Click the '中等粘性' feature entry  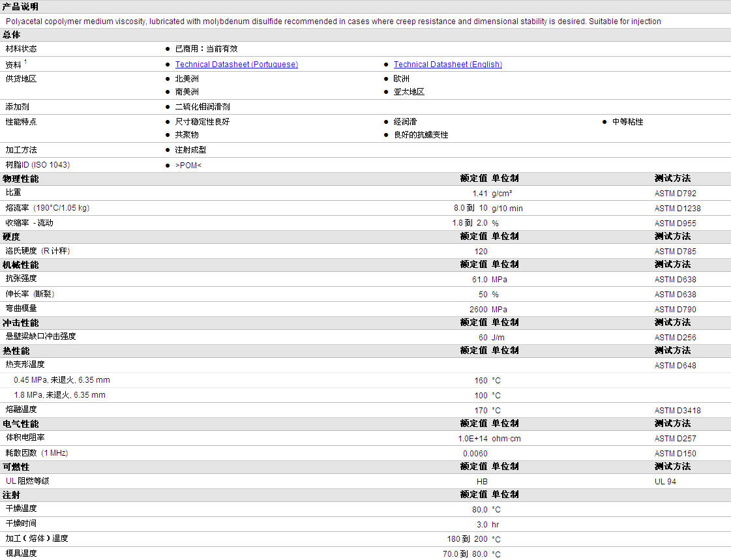coord(627,122)
